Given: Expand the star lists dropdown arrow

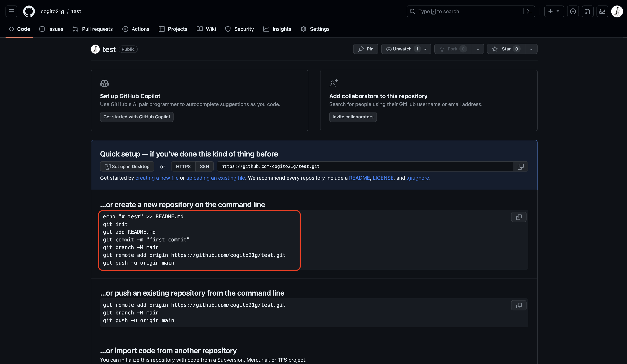Looking at the screenshot, I should [531, 49].
